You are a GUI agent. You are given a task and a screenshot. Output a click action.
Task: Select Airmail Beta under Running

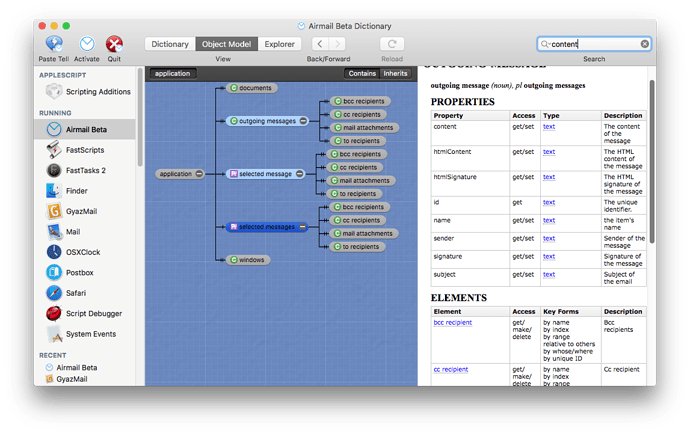(x=85, y=129)
